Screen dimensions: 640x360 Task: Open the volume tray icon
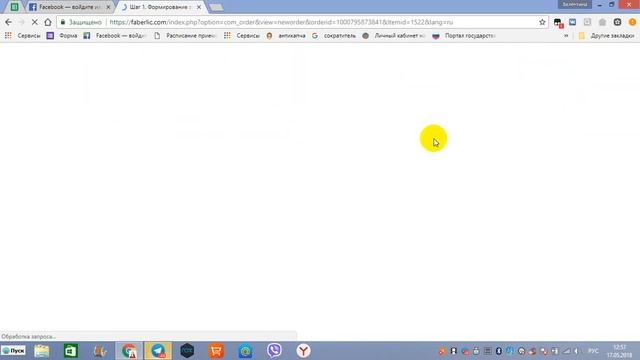coord(576,351)
